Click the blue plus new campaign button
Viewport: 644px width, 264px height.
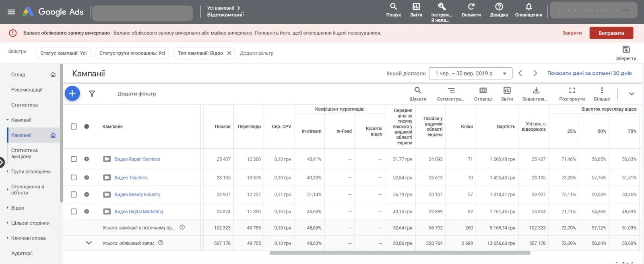coord(72,93)
